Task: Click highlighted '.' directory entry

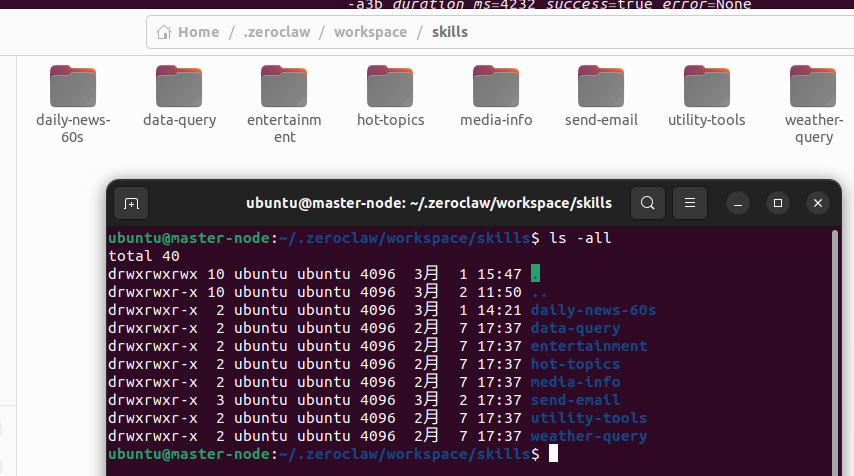Action: click(x=535, y=273)
